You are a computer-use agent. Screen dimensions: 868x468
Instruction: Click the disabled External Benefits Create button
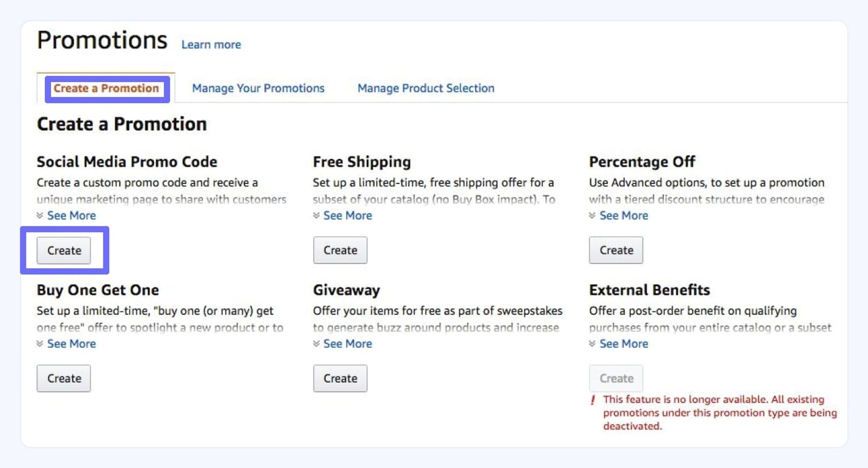616,378
